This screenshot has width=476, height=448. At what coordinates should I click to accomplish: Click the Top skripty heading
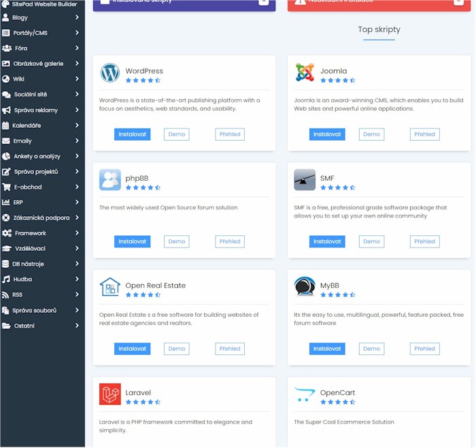(x=379, y=29)
